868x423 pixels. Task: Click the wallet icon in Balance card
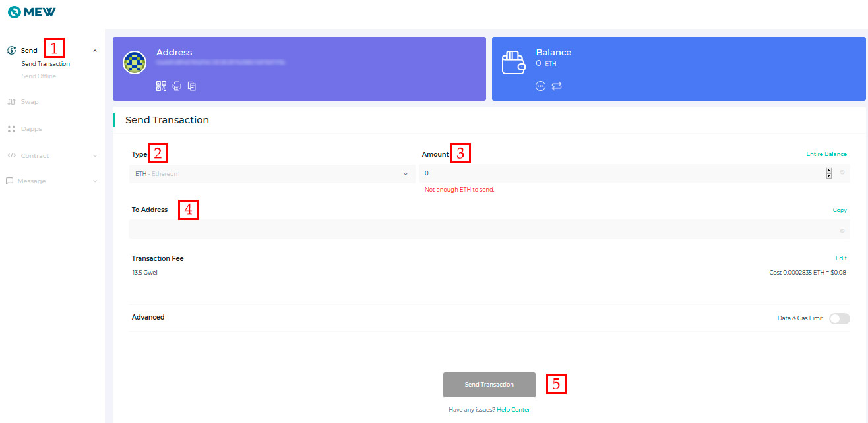click(514, 63)
